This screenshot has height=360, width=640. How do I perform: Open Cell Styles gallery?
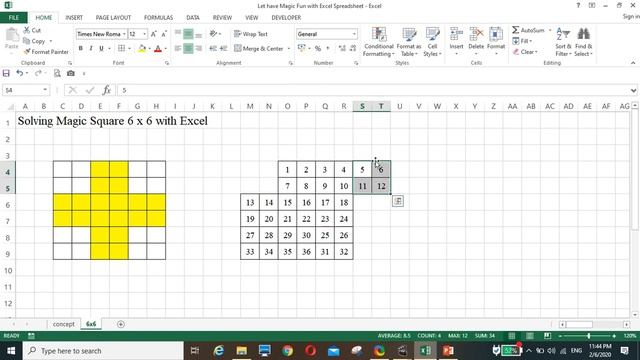tap(432, 42)
